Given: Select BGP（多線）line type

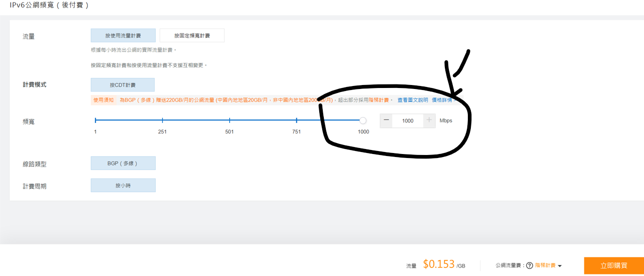Looking at the screenshot, I should (x=123, y=163).
